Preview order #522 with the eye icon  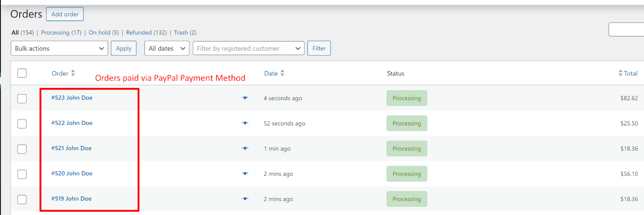point(245,123)
